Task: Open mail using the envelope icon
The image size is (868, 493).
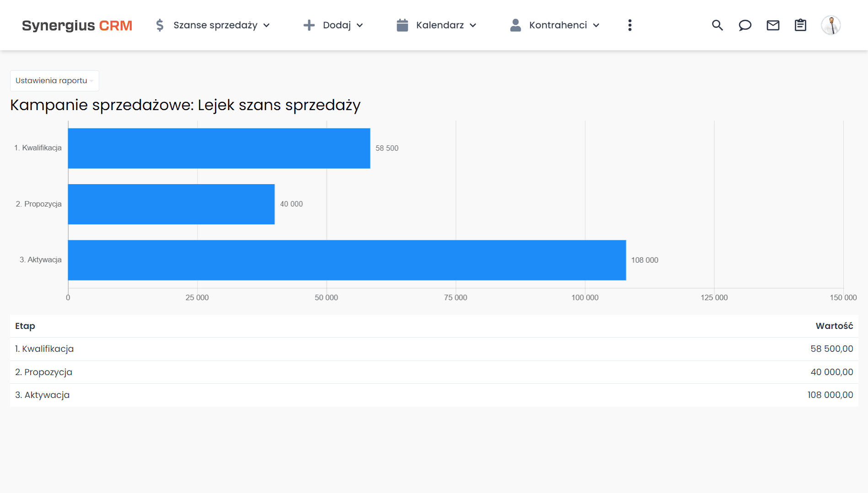Action: tap(773, 26)
